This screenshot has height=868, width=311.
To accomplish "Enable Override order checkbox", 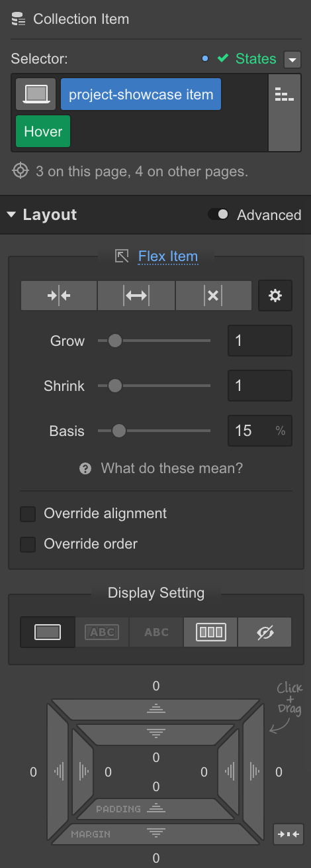I will tap(28, 544).
